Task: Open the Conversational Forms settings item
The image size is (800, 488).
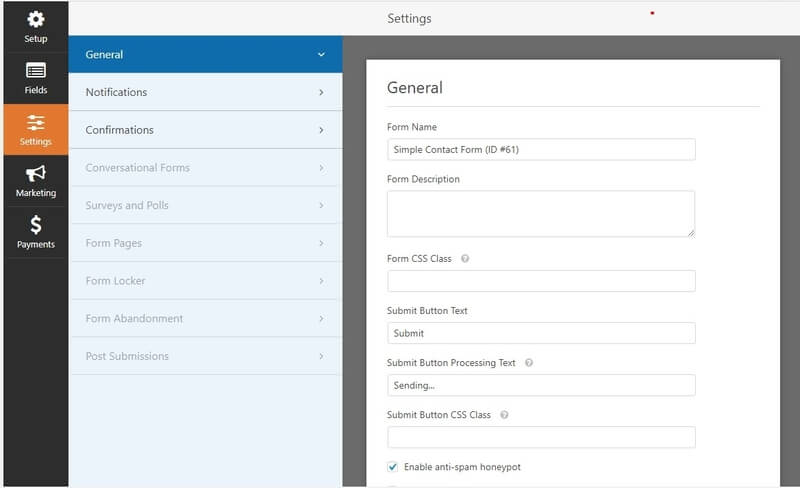Action: tap(206, 168)
